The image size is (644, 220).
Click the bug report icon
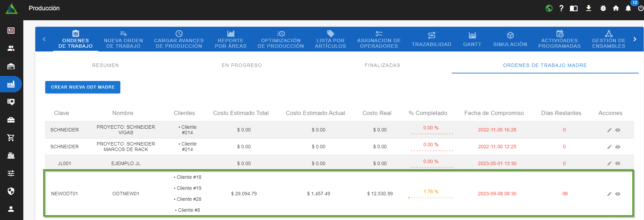pos(603,8)
